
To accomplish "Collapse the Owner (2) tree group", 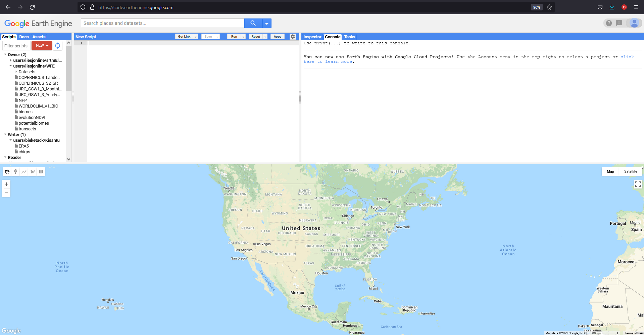I will coord(5,54).
